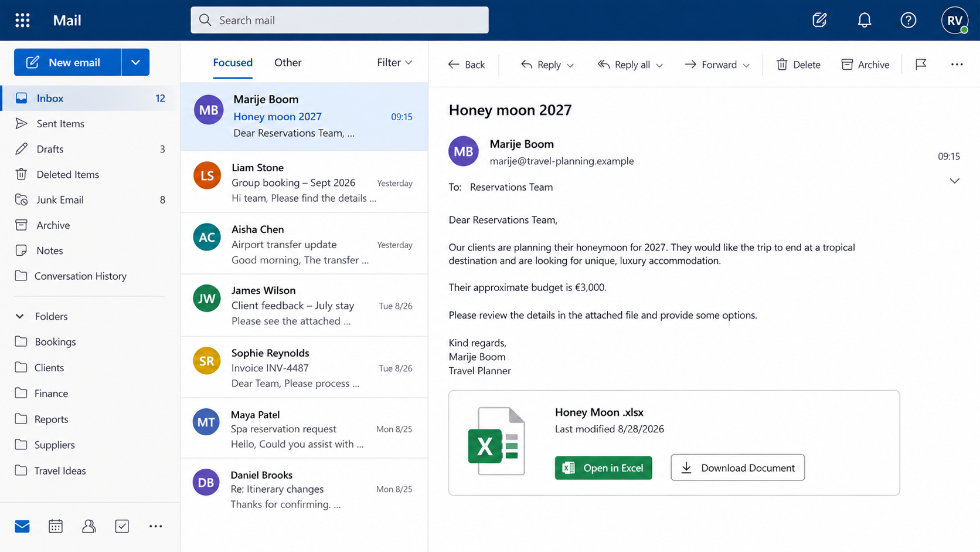This screenshot has height=552, width=980.
Task: Switch to People contacts in bottom bar
Action: click(x=89, y=526)
